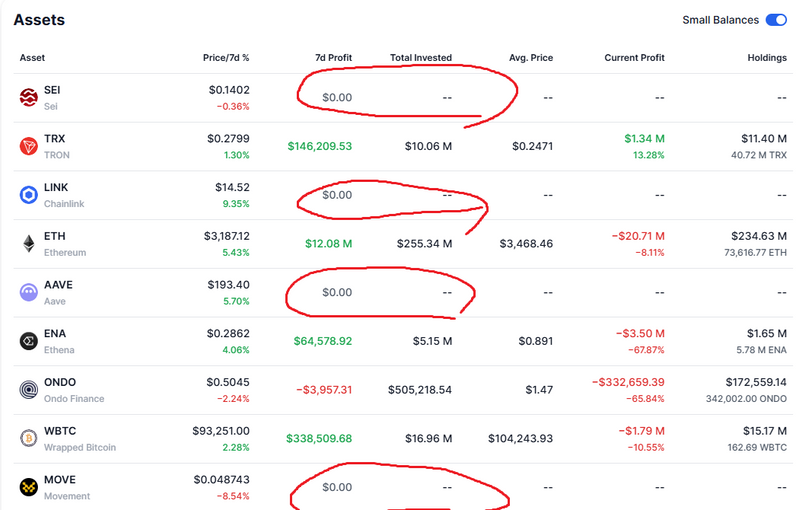This screenshot has width=799, height=510.
Task: Click the Ethereum token icon
Action: [29, 244]
